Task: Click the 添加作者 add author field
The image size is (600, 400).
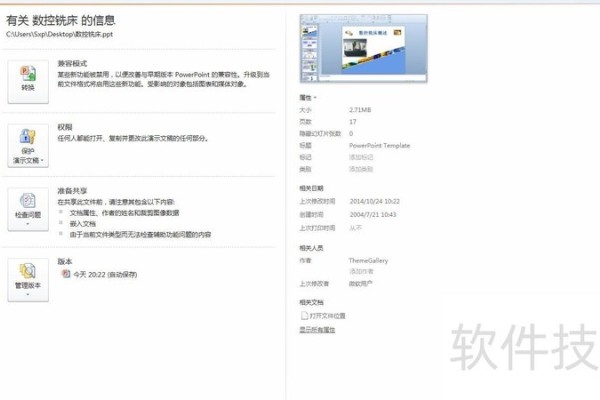Action: (x=361, y=271)
